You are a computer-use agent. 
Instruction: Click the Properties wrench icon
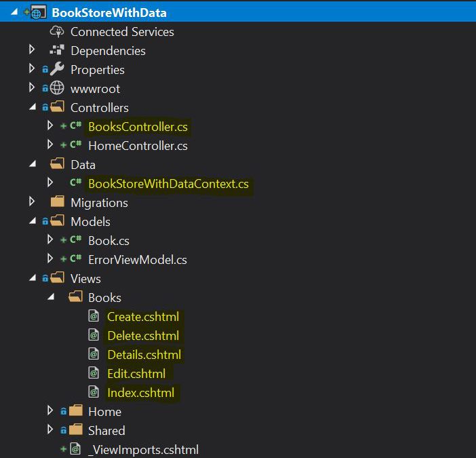(x=57, y=69)
